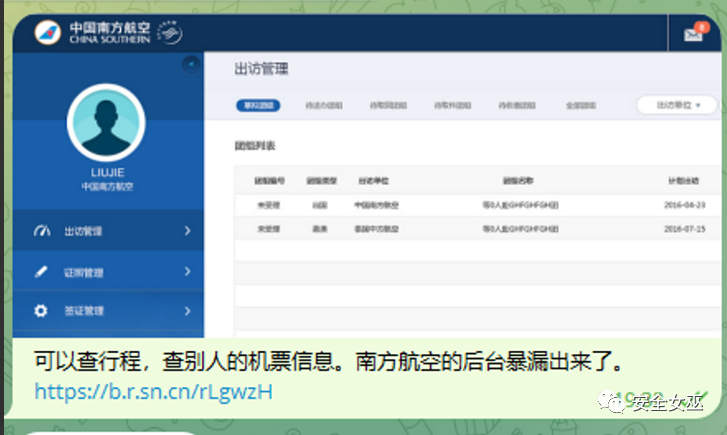Click the unread badge on mail icon
Viewport: 727px width, 435px height.
tap(703, 27)
